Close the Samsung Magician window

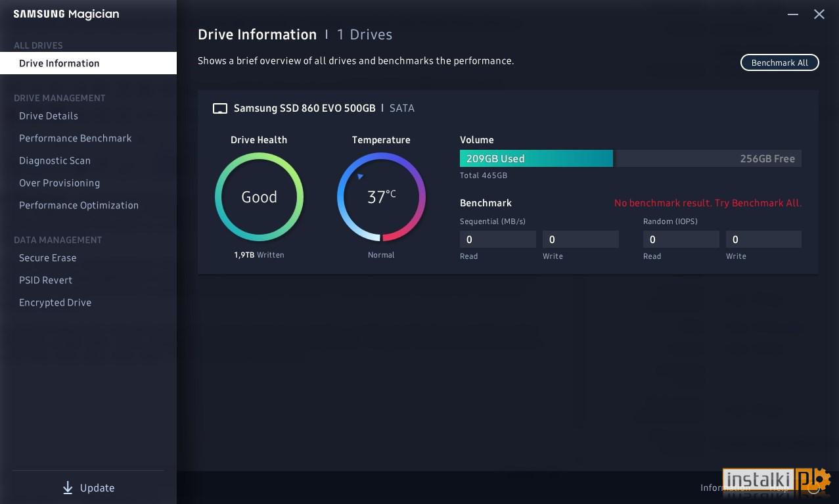(x=819, y=14)
